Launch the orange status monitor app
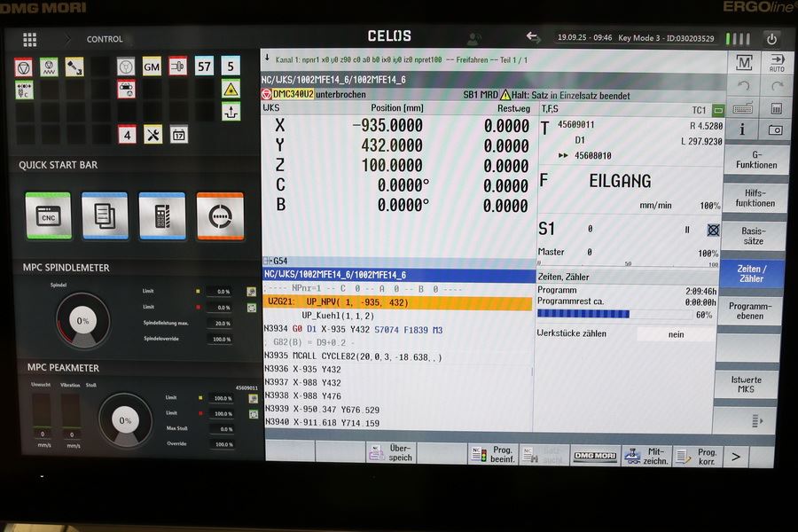Image resolution: width=798 pixels, height=532 pixels. point(221,215)
